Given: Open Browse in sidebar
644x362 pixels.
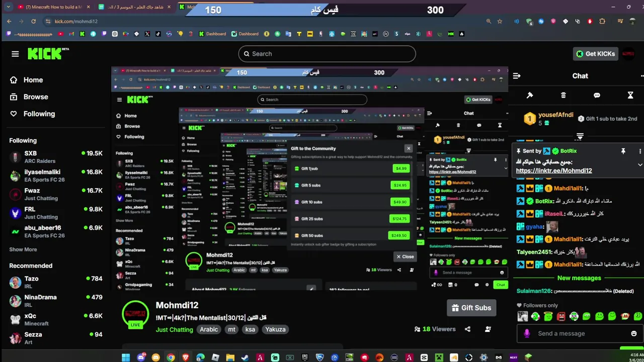Looking at the screenshot, I should [29, 97].
